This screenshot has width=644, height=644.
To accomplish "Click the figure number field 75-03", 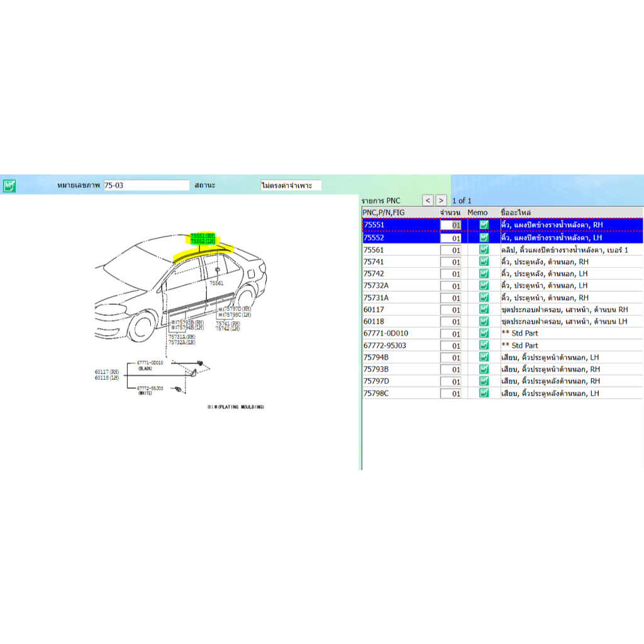I will [146, 186].
